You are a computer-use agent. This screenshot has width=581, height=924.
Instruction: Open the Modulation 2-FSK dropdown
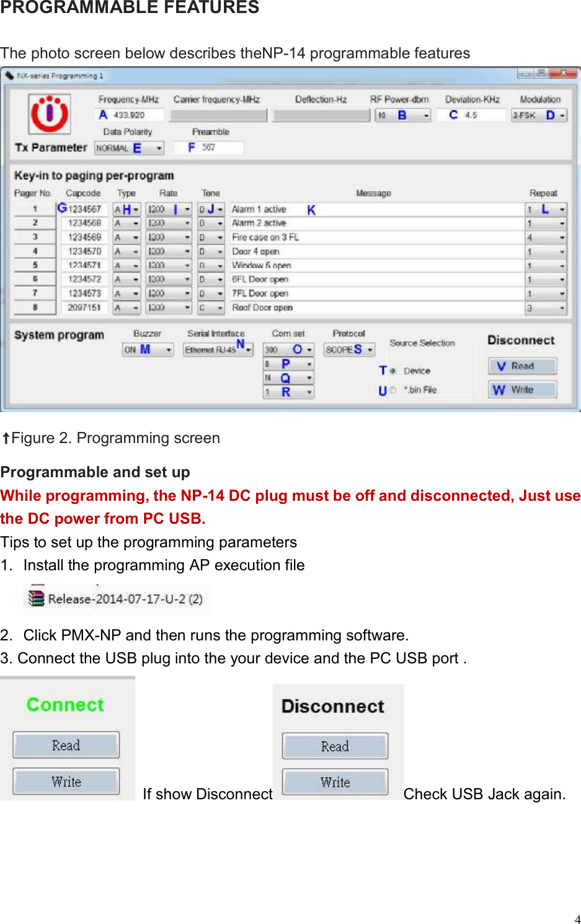click(x=561, y=114)
